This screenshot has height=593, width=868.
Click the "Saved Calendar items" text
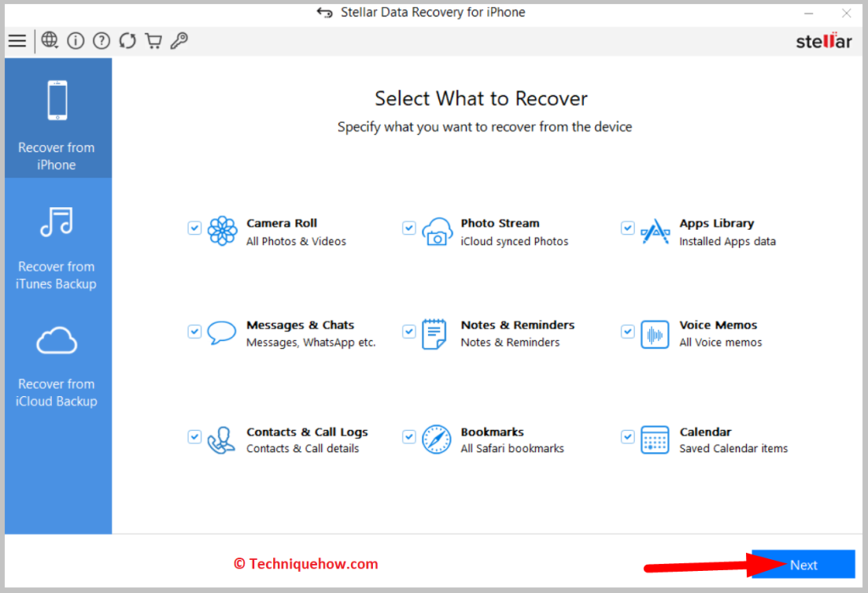point(733,448)
